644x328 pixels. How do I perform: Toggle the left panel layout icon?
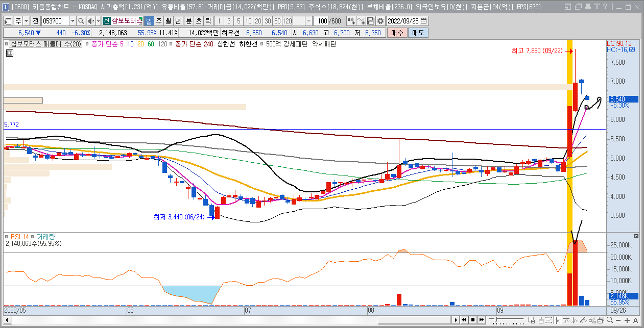click(x=8, y=21)
